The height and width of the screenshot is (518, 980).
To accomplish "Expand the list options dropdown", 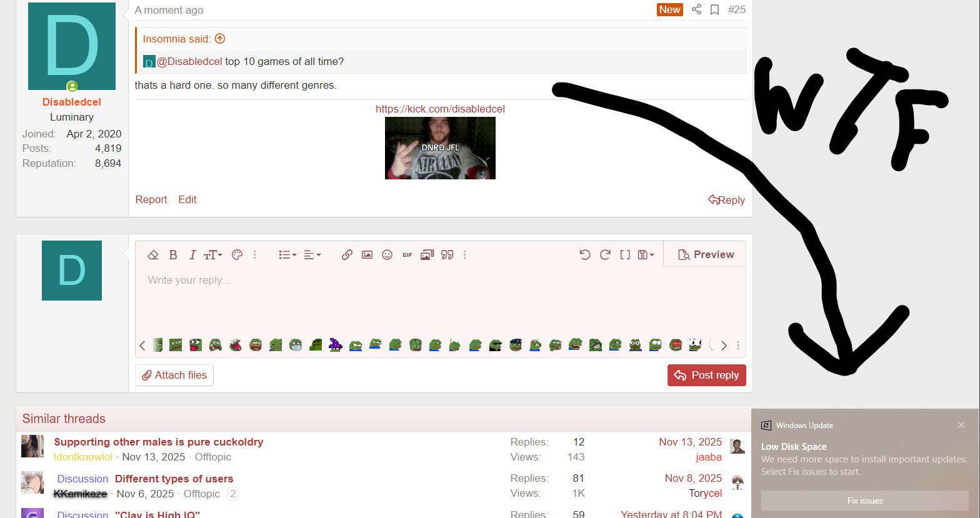I will pos(287,255).
